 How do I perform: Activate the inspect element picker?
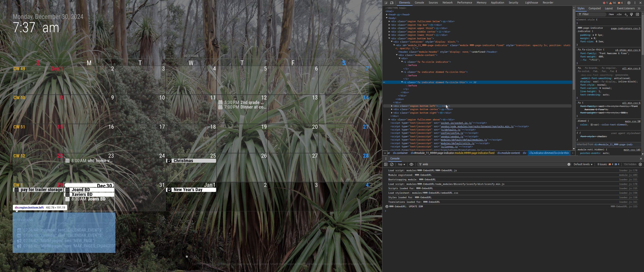coord(386,3)
